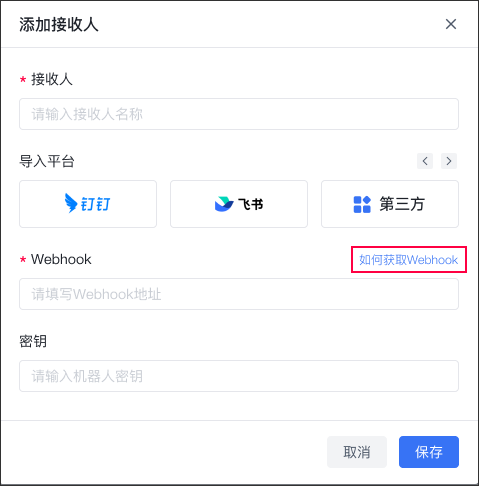Viewport: 479px width, 486px height.
Task: Close the 添加接收人 dialog
Action: 451,24
